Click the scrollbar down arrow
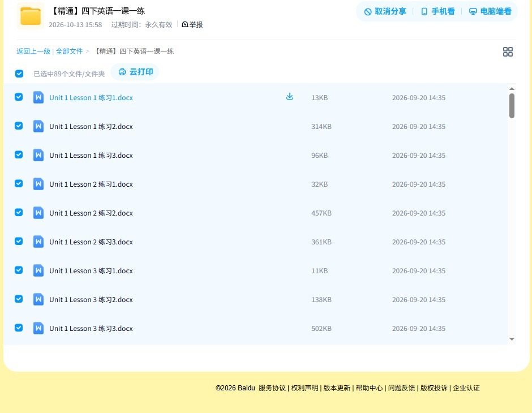The width and height of the screenshot is (532, 413). (x=512, y=339)
